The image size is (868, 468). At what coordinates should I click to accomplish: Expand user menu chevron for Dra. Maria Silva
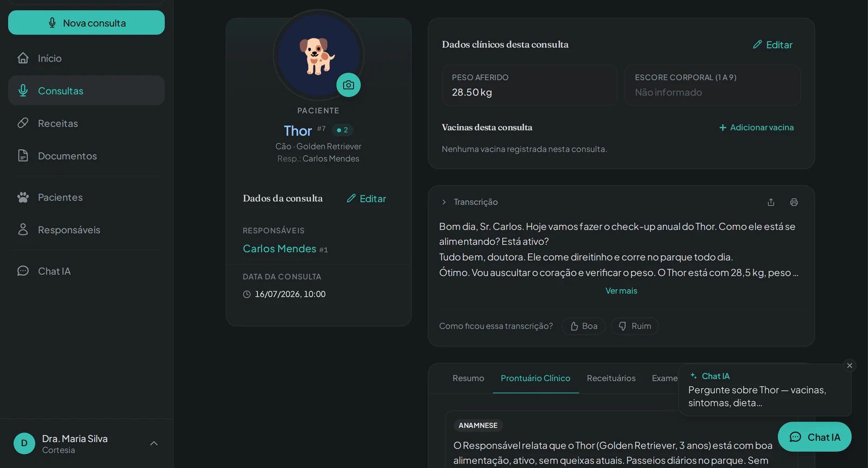click(154, 444)
